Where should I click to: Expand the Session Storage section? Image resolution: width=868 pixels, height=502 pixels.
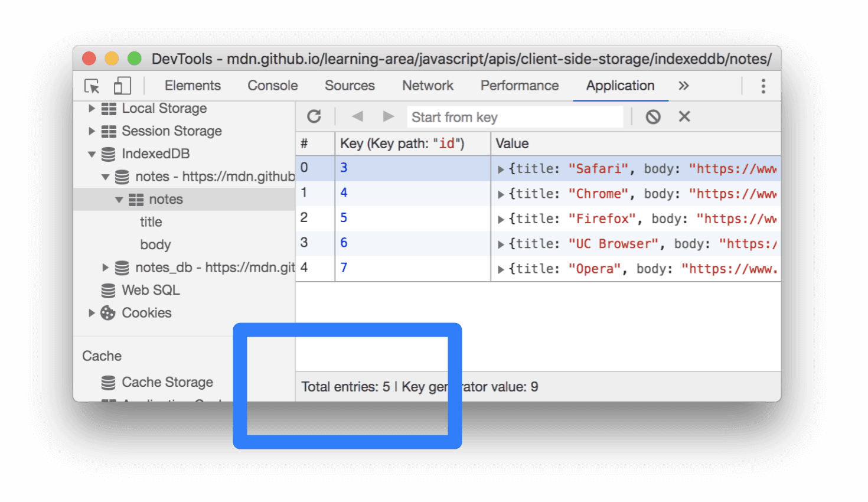[92, 131]
